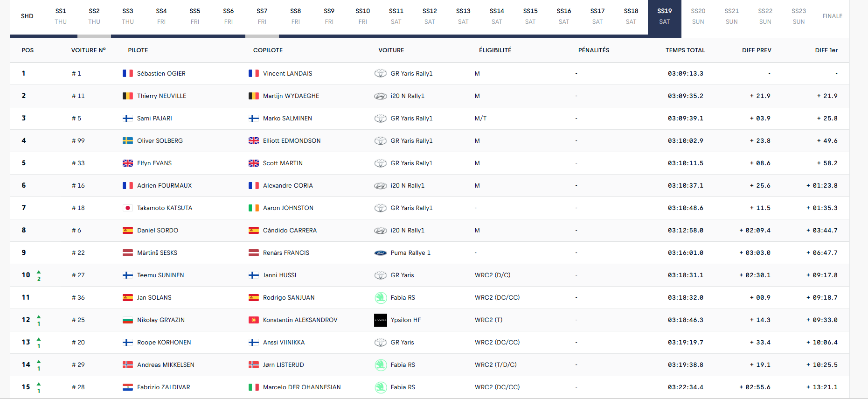Image resolution: width=868 pixels, height=400 pixels.
Task: Click UK flag beside Elliott EDMONDSON
Action: coord(254,140)
